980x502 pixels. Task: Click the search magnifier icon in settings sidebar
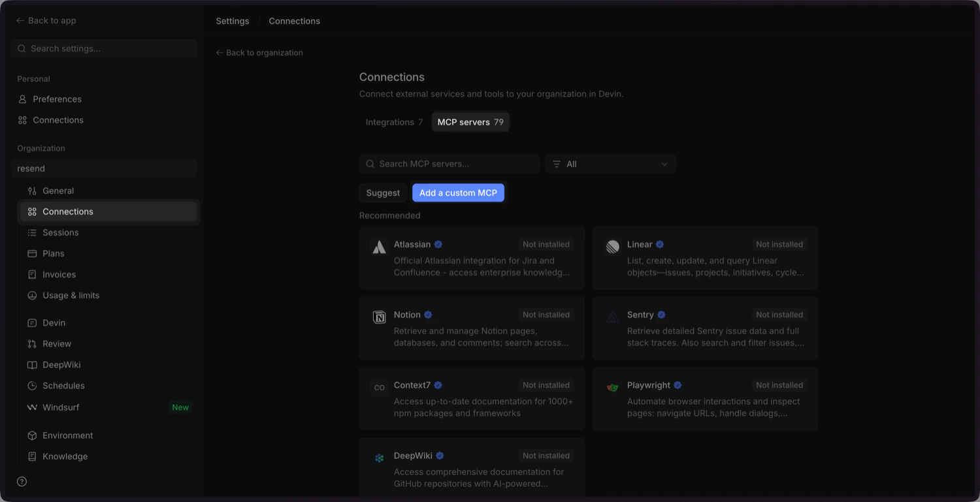tap(22, 49)
